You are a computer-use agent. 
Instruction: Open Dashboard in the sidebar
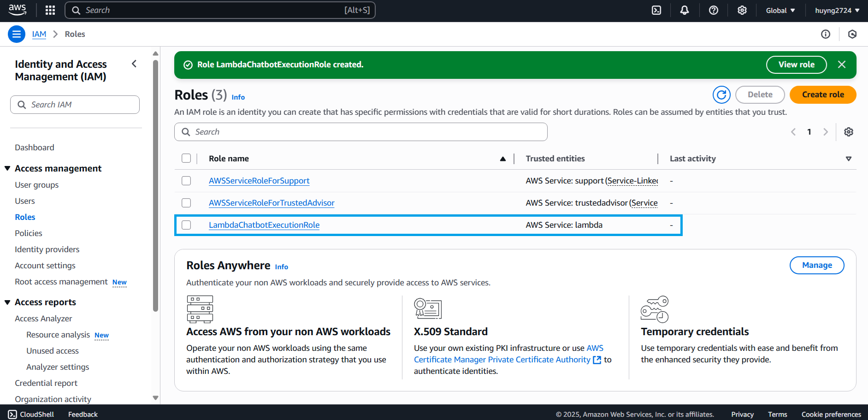pos(35,148)
